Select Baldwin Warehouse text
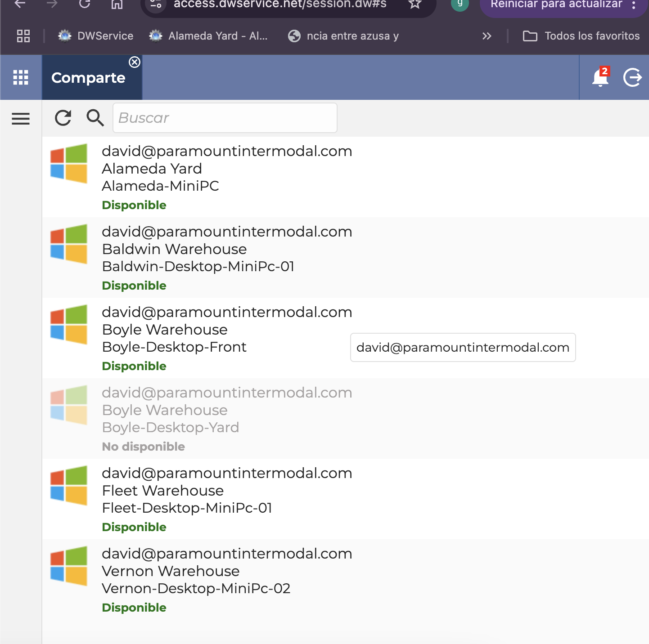This screenshot has height=644, width=649. pyautogui.click(x=175, y=249)
